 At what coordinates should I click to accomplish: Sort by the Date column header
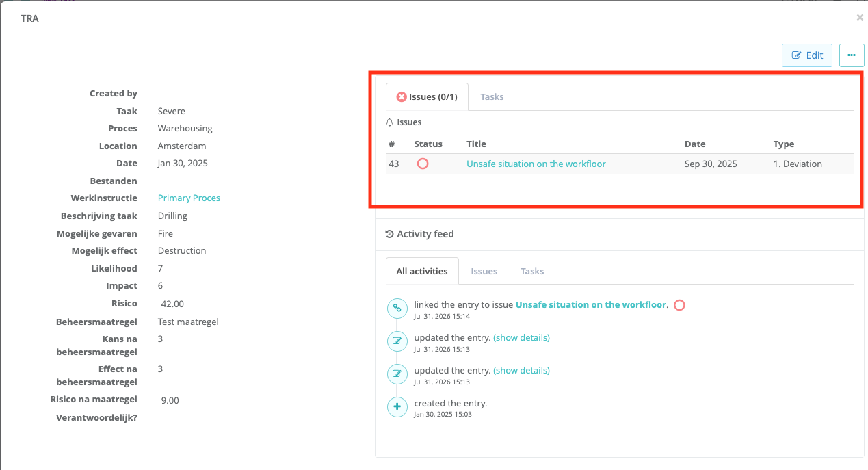695,144
